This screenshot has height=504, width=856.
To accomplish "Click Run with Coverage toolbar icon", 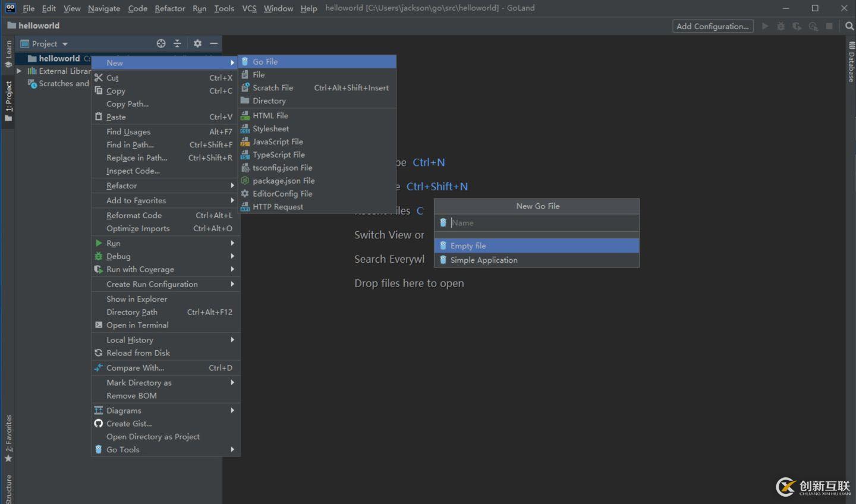I will (797, 26).
